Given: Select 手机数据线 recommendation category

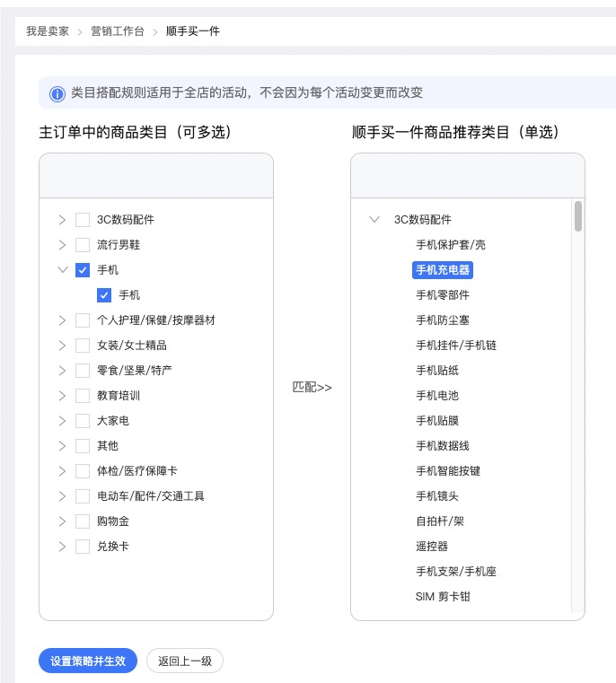Looking at the screenshot, I should click(443, 446).
